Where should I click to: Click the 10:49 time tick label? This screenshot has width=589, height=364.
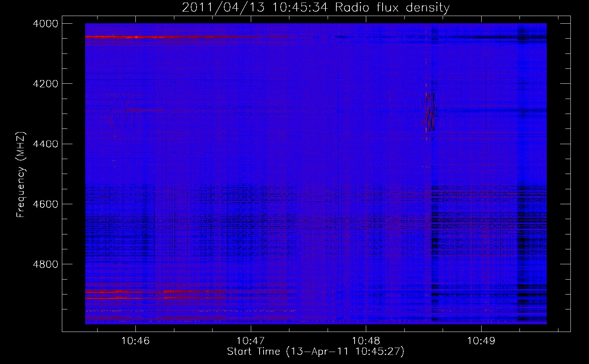[481, 341]
